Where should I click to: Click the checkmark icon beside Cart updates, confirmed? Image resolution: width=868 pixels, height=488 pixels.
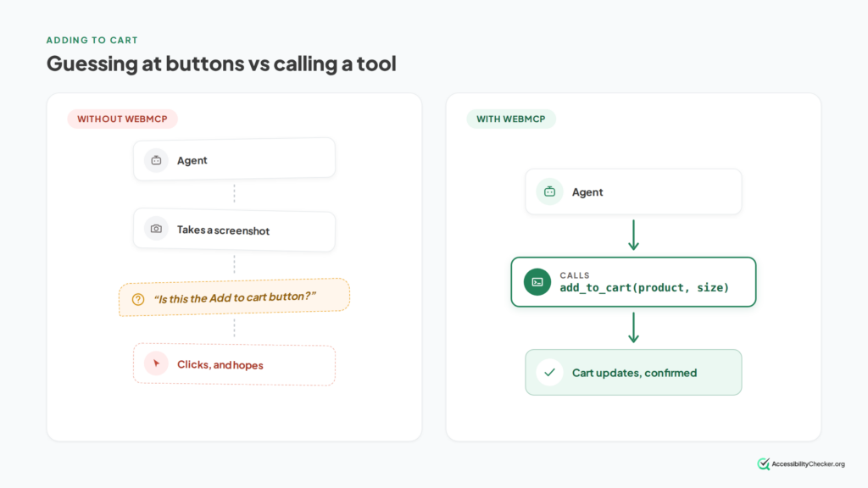coord(549,373)
